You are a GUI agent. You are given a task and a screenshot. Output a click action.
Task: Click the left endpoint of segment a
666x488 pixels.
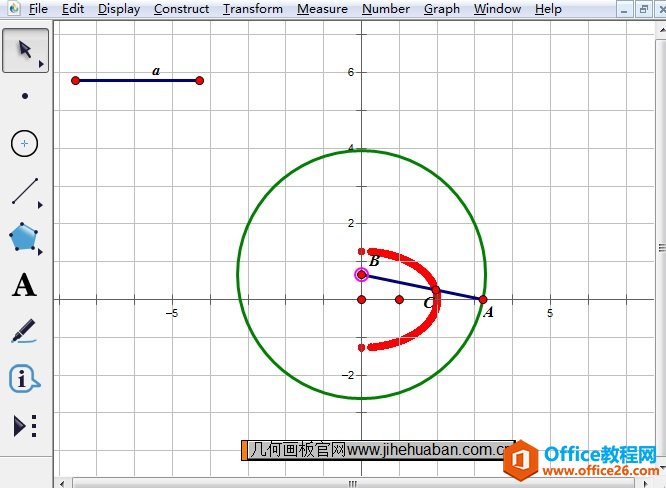(x=76, y=81)
